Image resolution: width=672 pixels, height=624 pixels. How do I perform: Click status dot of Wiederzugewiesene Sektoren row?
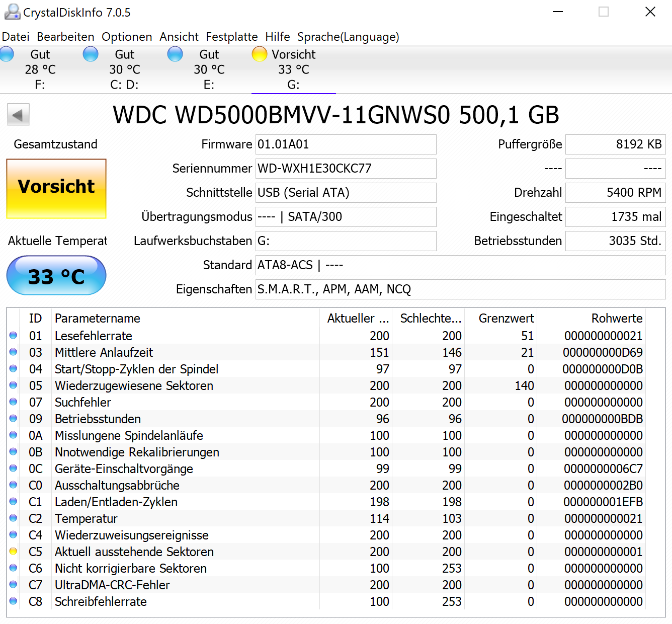13,385
